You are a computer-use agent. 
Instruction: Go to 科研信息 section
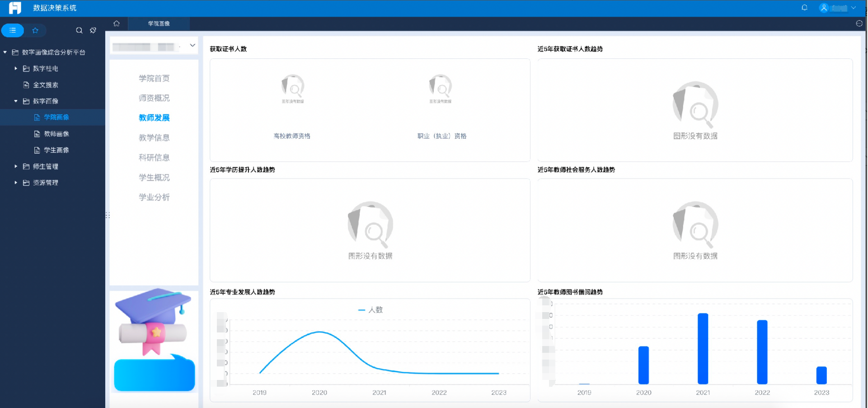tap(154, 157)
